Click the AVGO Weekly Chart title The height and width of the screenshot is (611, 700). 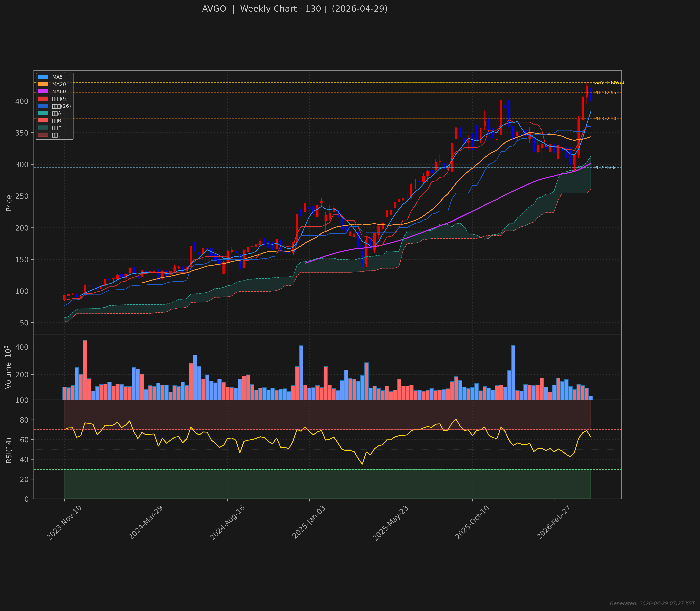click(294, 9)
